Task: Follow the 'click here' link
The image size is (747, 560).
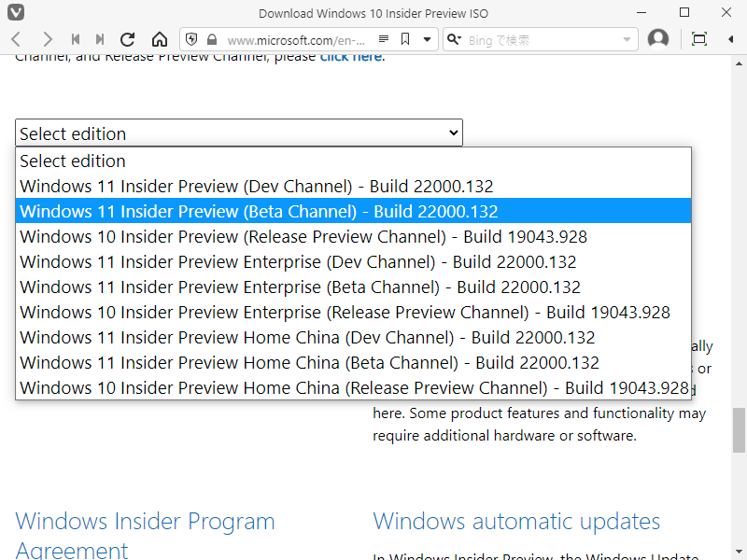Action: pyautogui.click(x=351, y=57)
